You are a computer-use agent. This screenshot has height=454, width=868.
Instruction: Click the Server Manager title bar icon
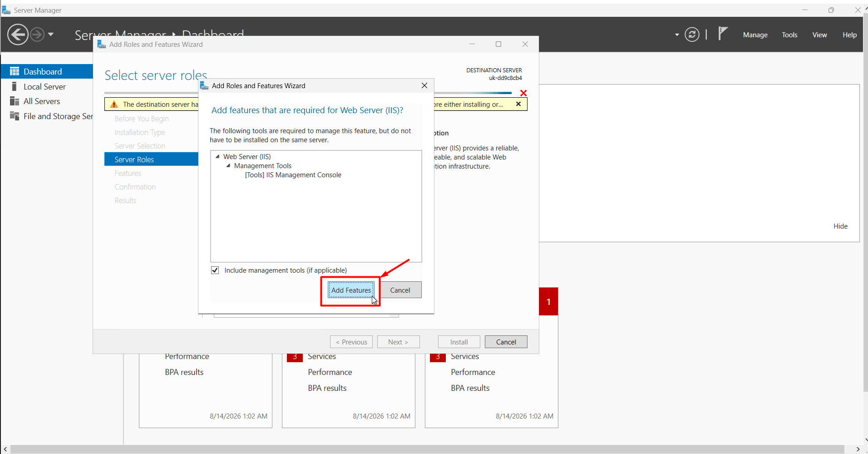coord(6,10)
